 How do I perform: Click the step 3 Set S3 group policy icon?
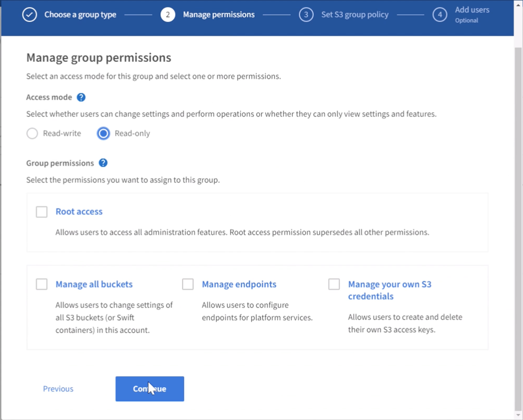coord(306,14)
